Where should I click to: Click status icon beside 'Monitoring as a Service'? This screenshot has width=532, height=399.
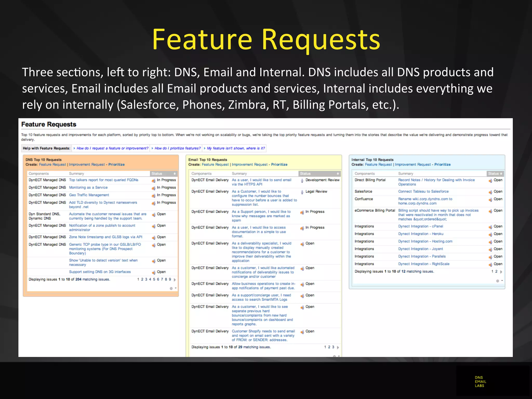(154, 188)
